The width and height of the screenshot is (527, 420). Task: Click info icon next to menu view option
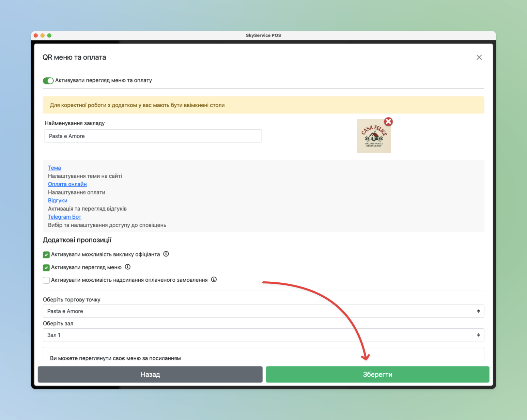(x=127, y=267)
